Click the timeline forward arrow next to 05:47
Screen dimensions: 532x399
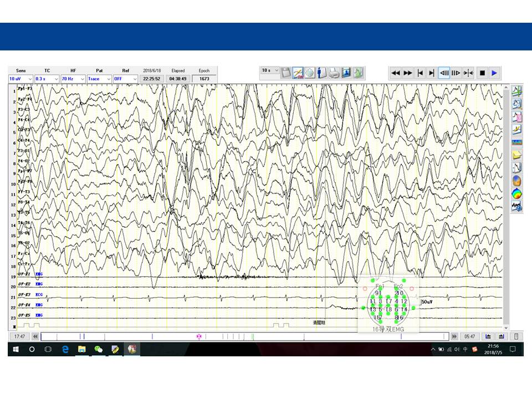(x=454, y=336)
